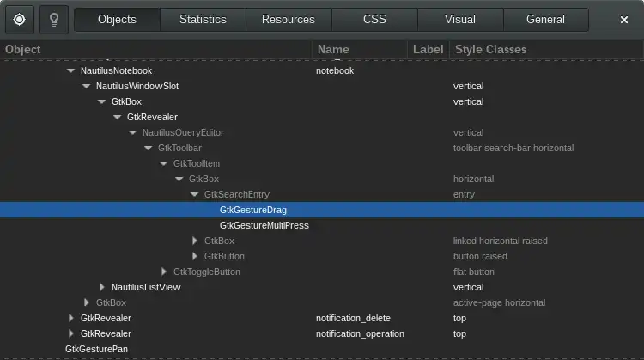
Task: Click the select-widget target icon
Action: tap(19, 20)
